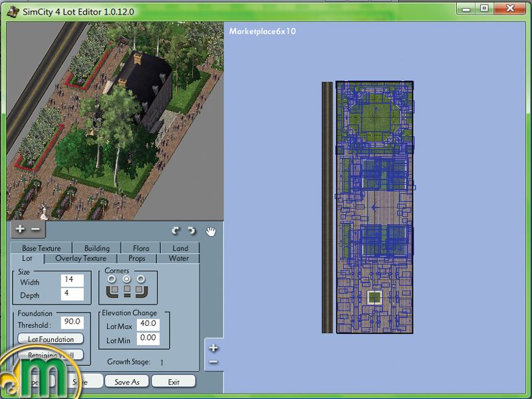Viewport: 532px width, 399px height.
Task: Rotate the 3D view clockwise
Action: click(176, 231)
